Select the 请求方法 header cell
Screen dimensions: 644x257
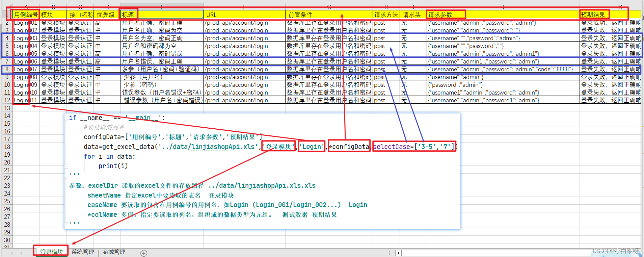[386, 15]
